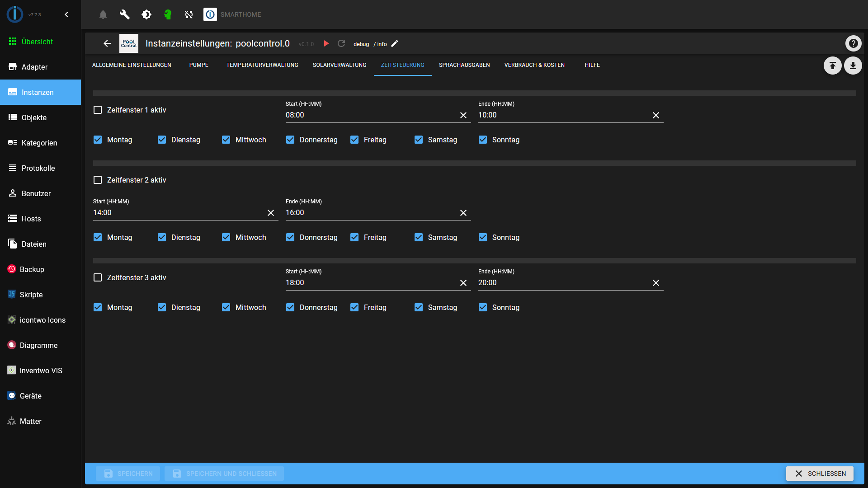Viewport: 868px width, 488px height.
Task: Toggle the theme brightness icon
Action: pyautogui.click(x=146, y=14)
